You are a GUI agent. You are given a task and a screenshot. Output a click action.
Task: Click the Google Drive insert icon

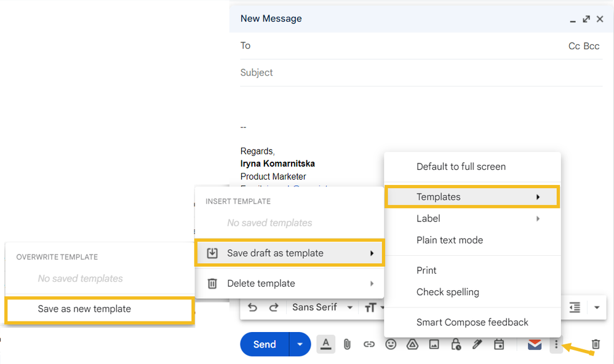click(412, 344)
